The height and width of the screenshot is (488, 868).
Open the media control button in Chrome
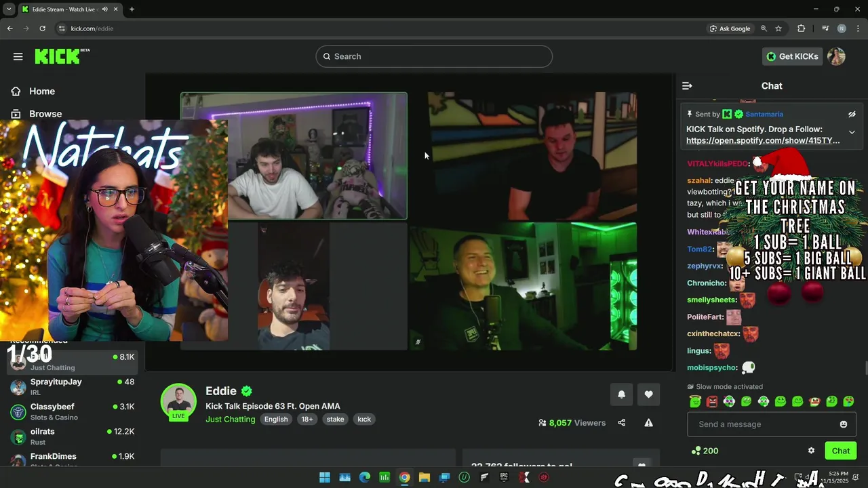point(825,28)
